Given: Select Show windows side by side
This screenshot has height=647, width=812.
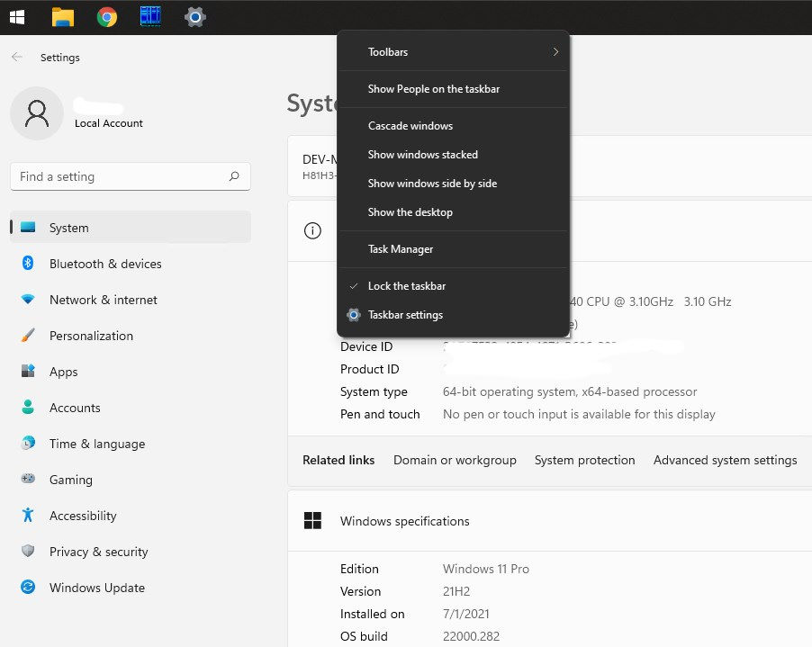Looking at the screenshot, I should click(x=432, y=184).
